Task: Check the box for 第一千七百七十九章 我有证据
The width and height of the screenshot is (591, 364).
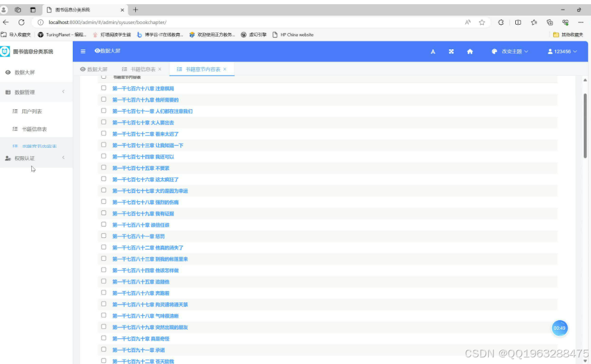Action: click(x=103, y=213)
